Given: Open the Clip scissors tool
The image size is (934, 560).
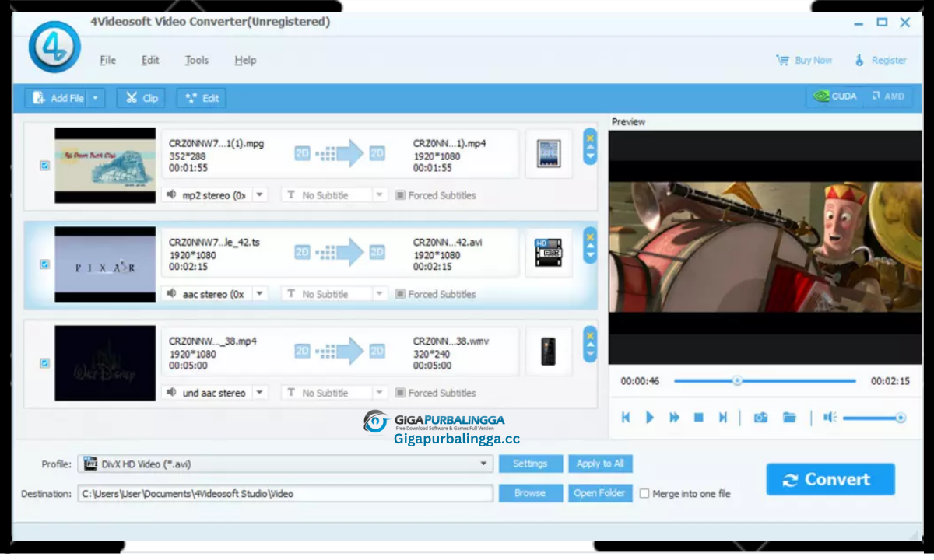Looking at the screenshot, I should [142, 98].
